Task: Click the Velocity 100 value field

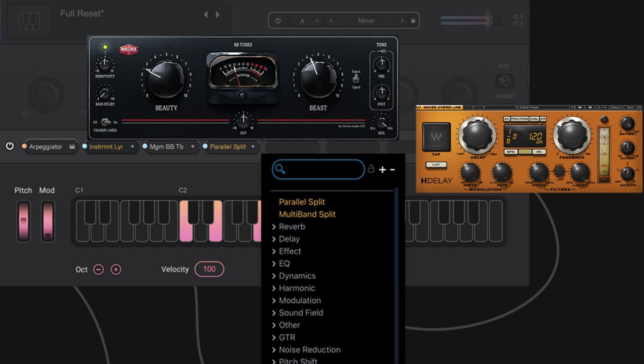Action: click(209, 269)
